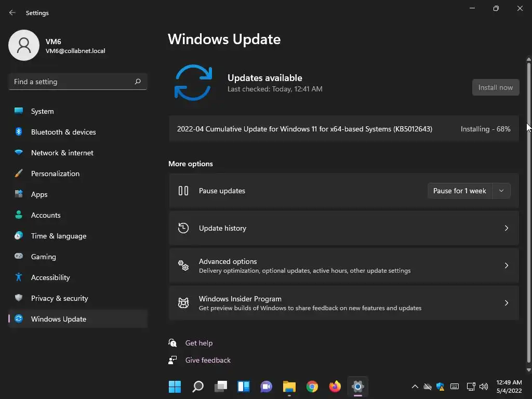
Task: Click the scrollbar down arrow
Action: coord(528,370)
